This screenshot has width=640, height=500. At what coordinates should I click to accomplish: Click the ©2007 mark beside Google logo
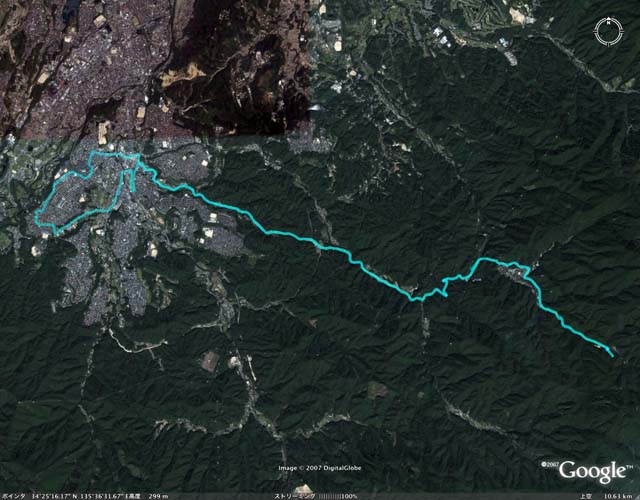[549, 464]
